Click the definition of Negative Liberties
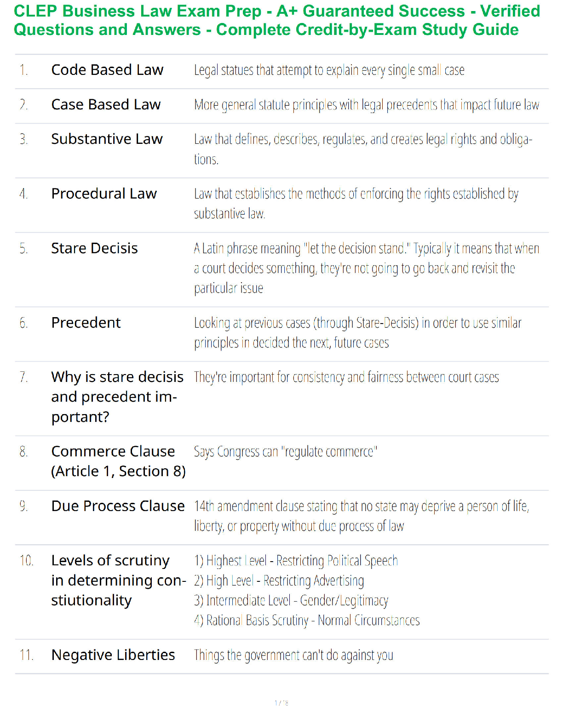This screenshot has width=563, height=728. point(293,655)
